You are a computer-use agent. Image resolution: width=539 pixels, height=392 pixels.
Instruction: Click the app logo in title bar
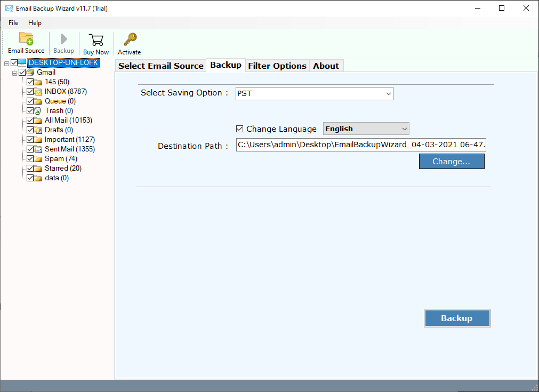(9, 8)
